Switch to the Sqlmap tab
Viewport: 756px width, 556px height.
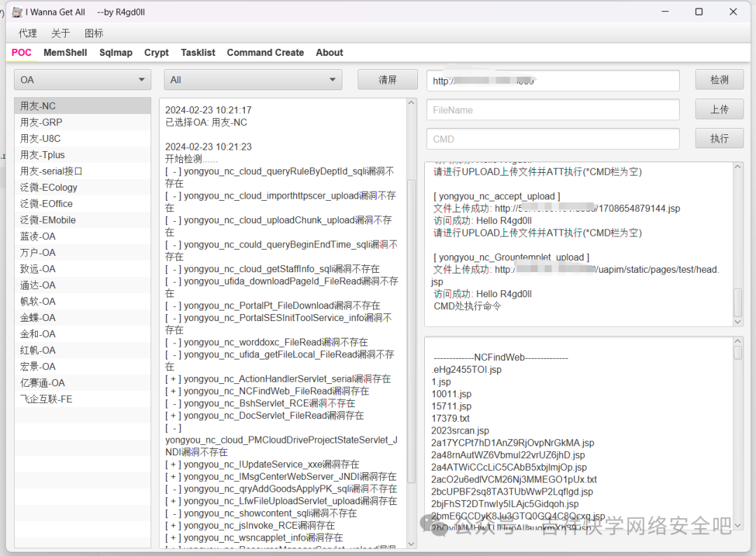(115, 52)
